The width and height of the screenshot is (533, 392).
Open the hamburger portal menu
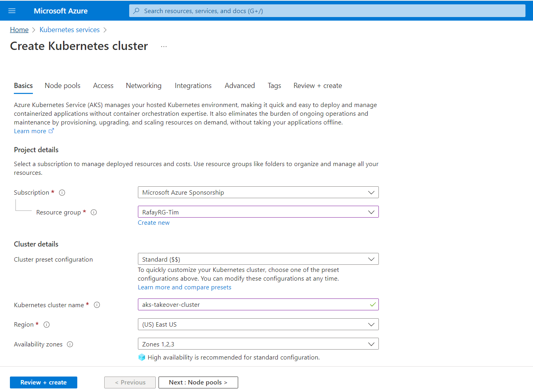coord(12,11)
